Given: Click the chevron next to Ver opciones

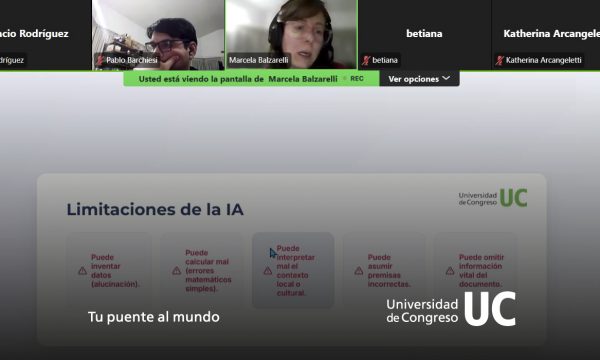Looking at the screenshot, I should click(446, 78).
